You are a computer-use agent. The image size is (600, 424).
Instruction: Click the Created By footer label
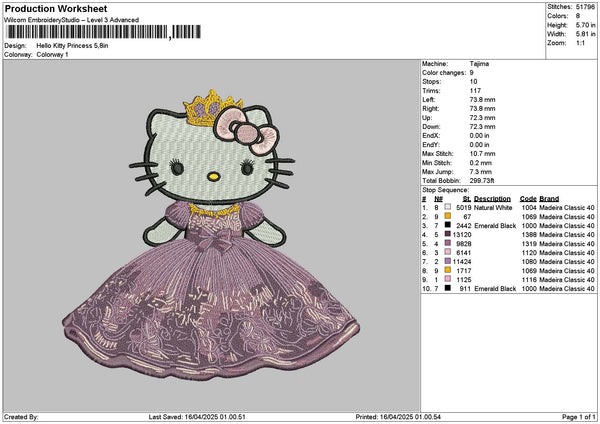pyautogui.click(x=21, y=417)
